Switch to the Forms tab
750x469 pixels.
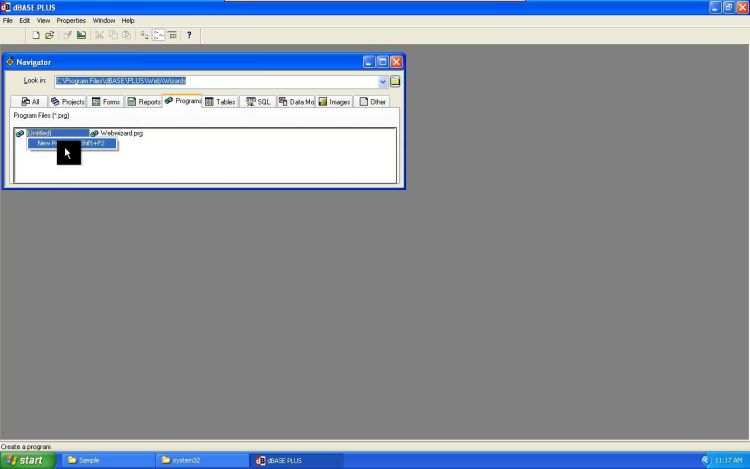coord(106,102)
